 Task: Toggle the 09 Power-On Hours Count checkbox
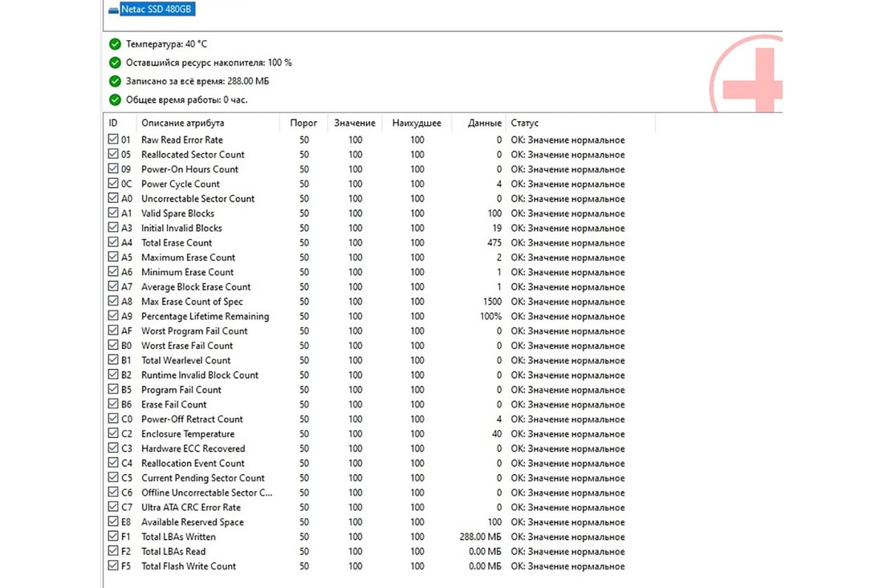pyautogui.click(x=113, y=168)
